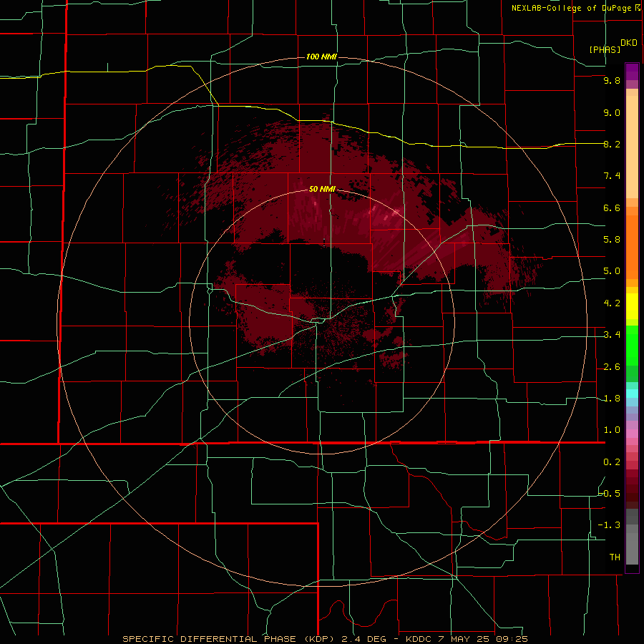644x644 pixels.
Task: Click the DKD product label
Action: [x=629, y=43]
